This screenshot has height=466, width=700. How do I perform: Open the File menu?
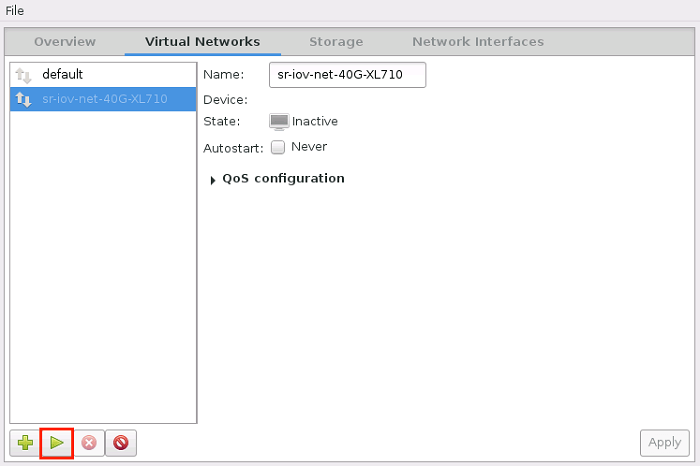point(15,10)
